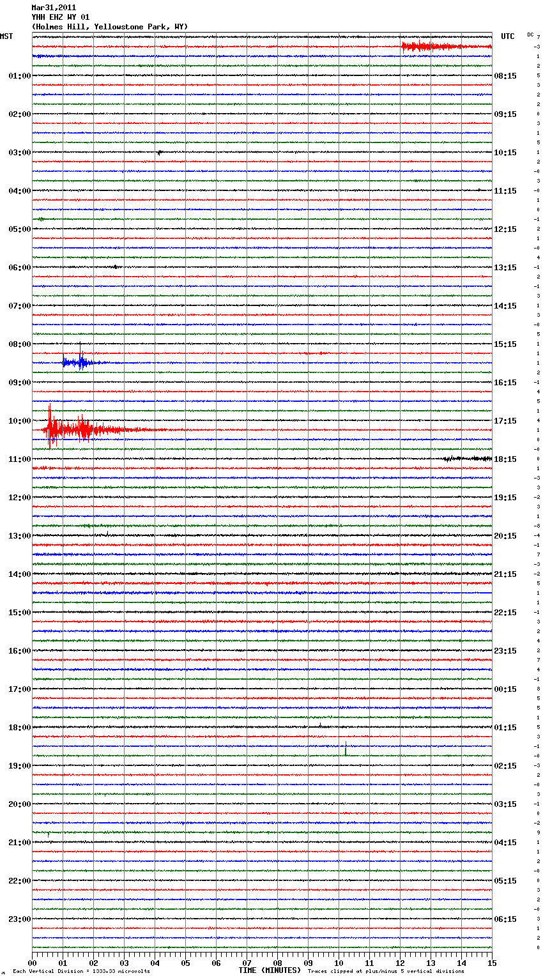
Task: Select the 15:00 MST row label
Action: [19, 613]
